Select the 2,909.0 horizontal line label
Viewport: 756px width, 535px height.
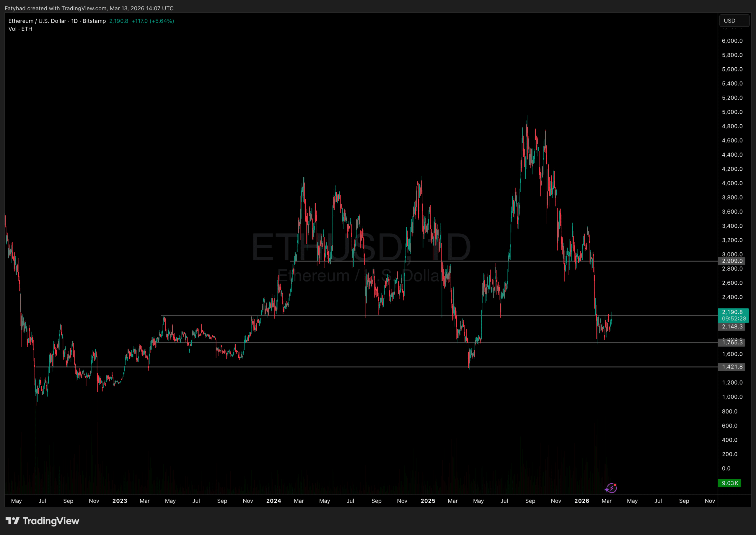tap(731, 261)
